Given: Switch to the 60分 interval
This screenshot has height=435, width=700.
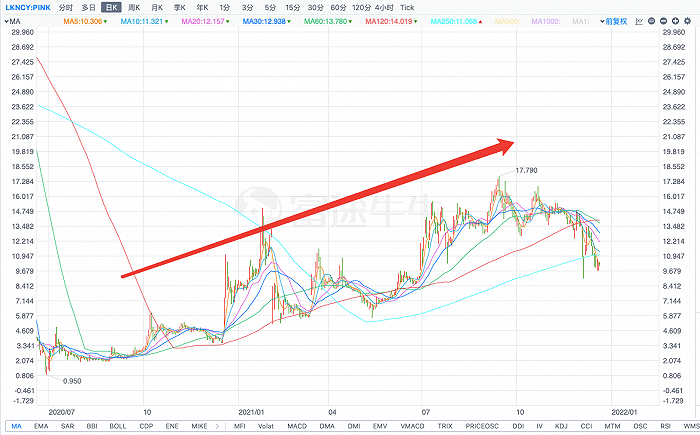Looking at the screenshot, I should click(x=338, y=8).
